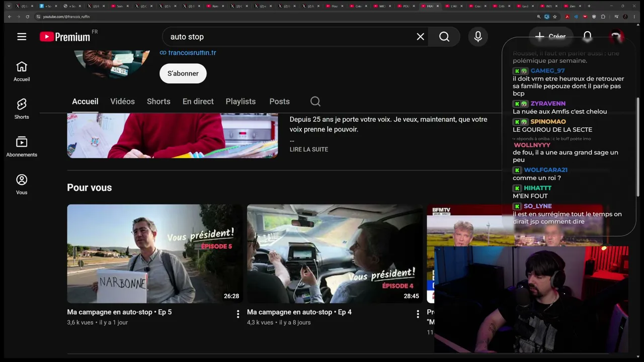Image resolution: width=644 pixels, height=362 pixels.
Task: Open the shield extension icon
Action: [594, 17]
